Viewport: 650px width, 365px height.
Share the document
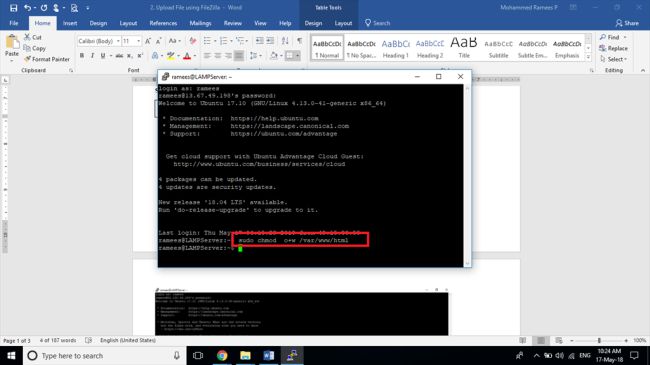(x=627, y=23)
